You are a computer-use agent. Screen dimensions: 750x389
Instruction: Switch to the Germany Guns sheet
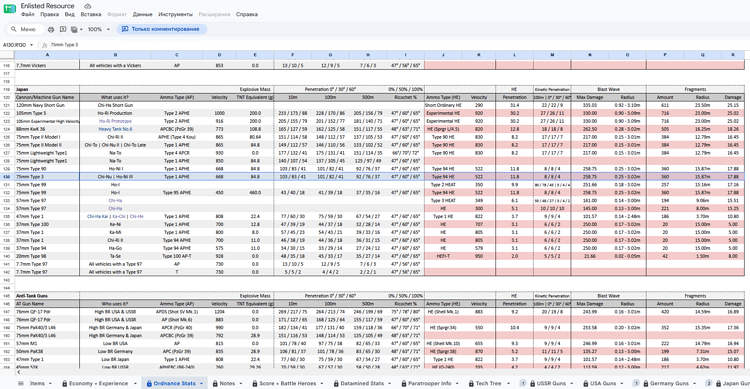[x=669, y=383]
